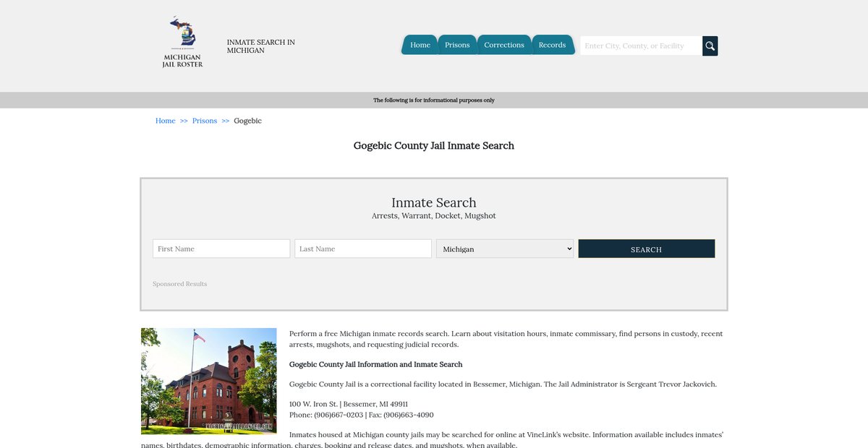Focus the city, county, or facility field
Viewport: 868px width, 448px height.
click(x=641, y=46)
